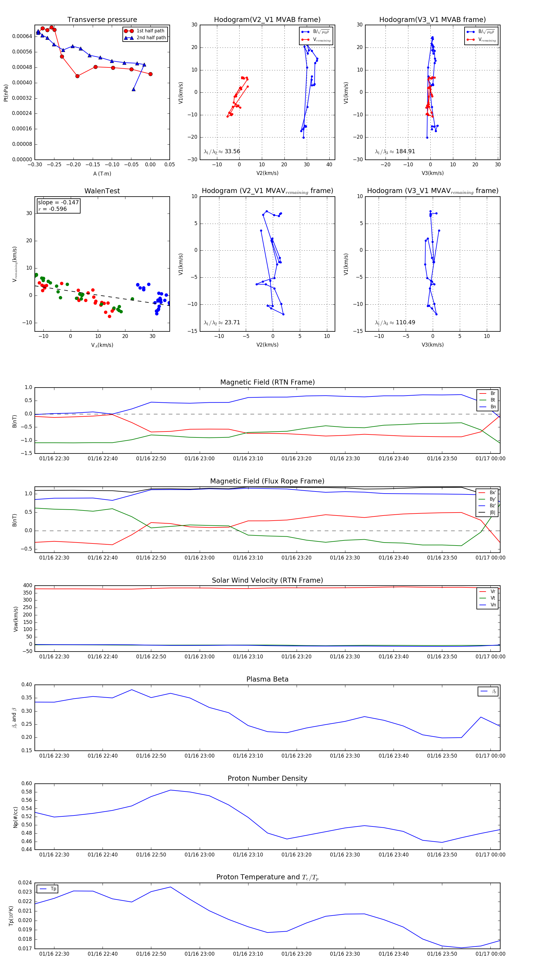Click the "WalenTest" plot title

point(102,191)
